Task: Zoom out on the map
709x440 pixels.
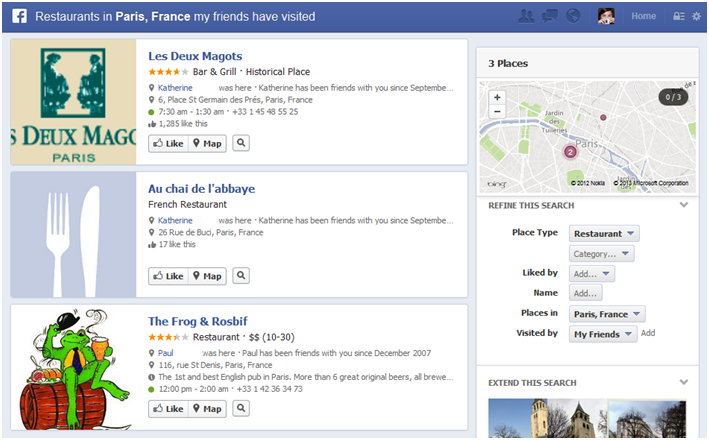Action: 497,111
